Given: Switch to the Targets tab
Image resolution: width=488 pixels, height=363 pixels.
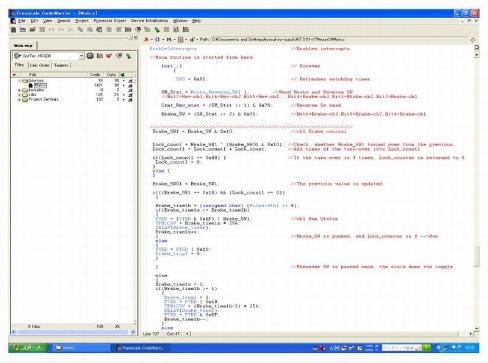Looking at the screenshot, I should point(61,65).
